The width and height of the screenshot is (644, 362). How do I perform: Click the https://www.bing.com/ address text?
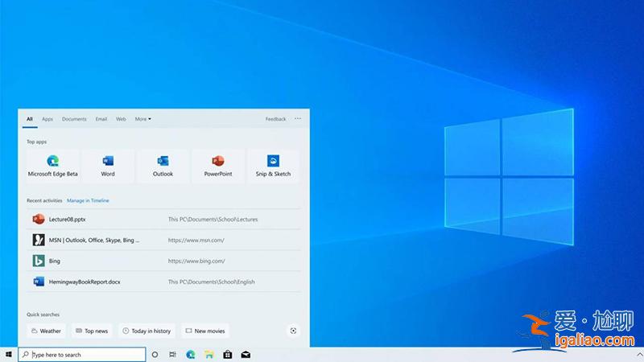(196, 261)
